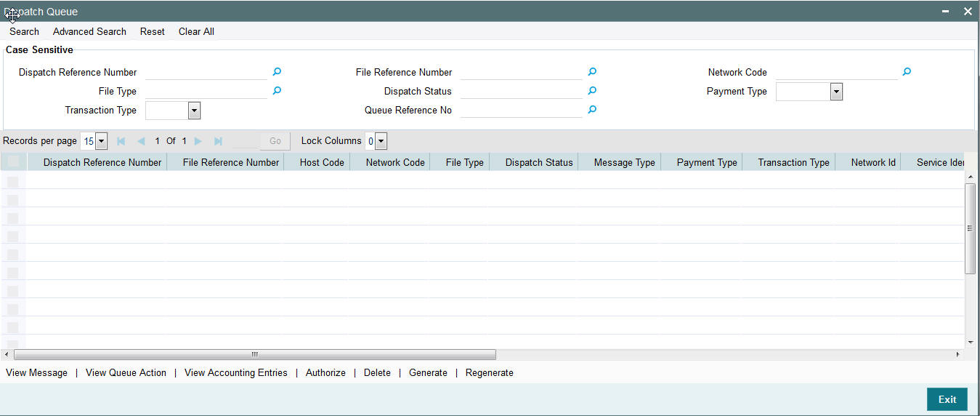Click Clear All in the menu
Image resolution: width=980 pixels, height=416 pixels.
pyautogui.click(x=196, y=31)
